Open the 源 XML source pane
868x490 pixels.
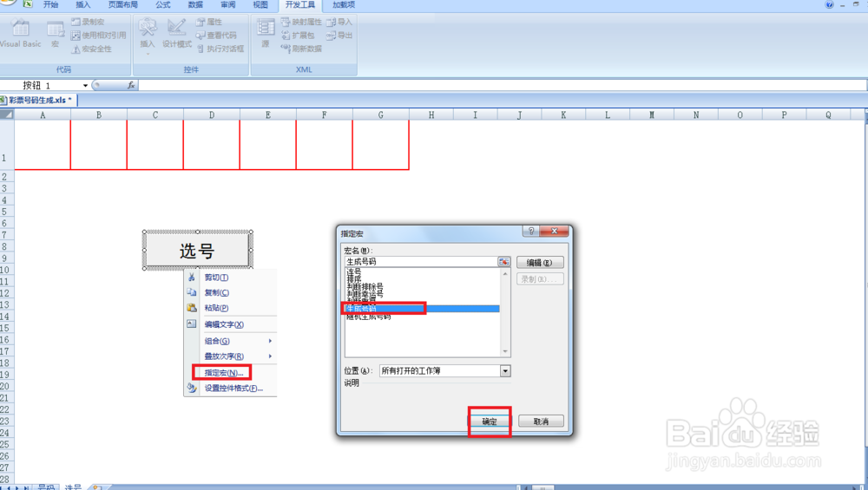[266, 33]
